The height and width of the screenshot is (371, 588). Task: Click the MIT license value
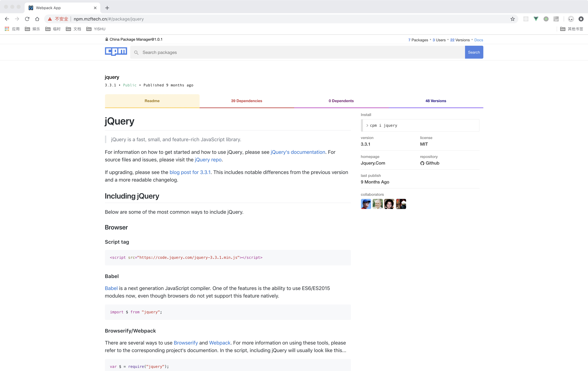point(424,144)
